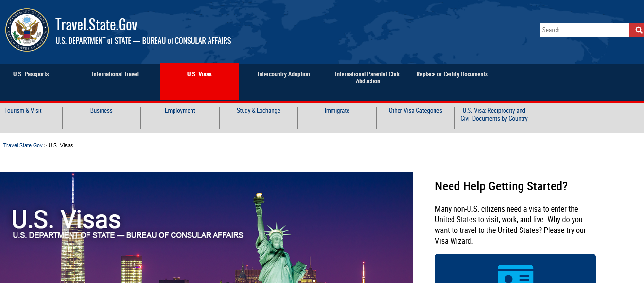Go to Business visa submenu
Image resolution: width=644 pixels, height=283 pixels.
tap(102, 111)
